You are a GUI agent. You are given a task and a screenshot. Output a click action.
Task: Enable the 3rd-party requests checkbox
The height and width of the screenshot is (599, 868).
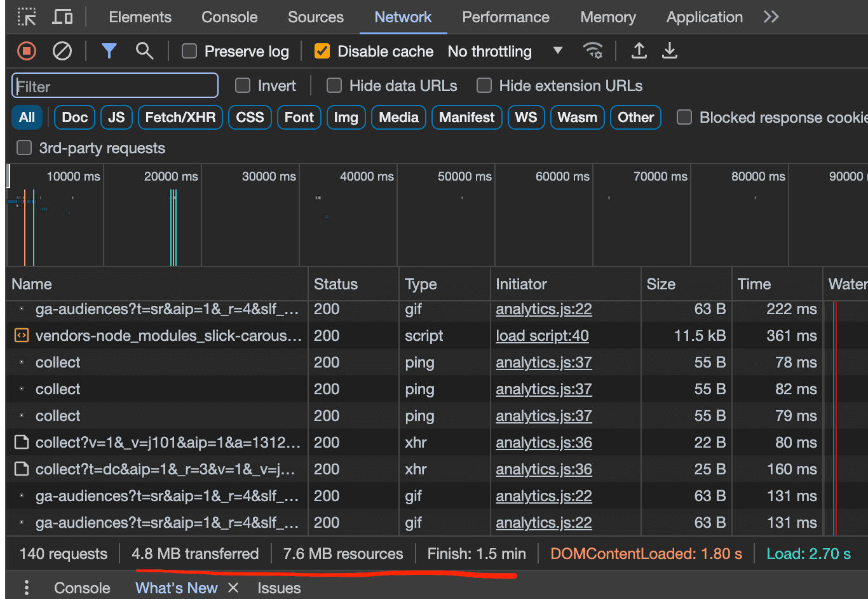(x=24, y=148)
